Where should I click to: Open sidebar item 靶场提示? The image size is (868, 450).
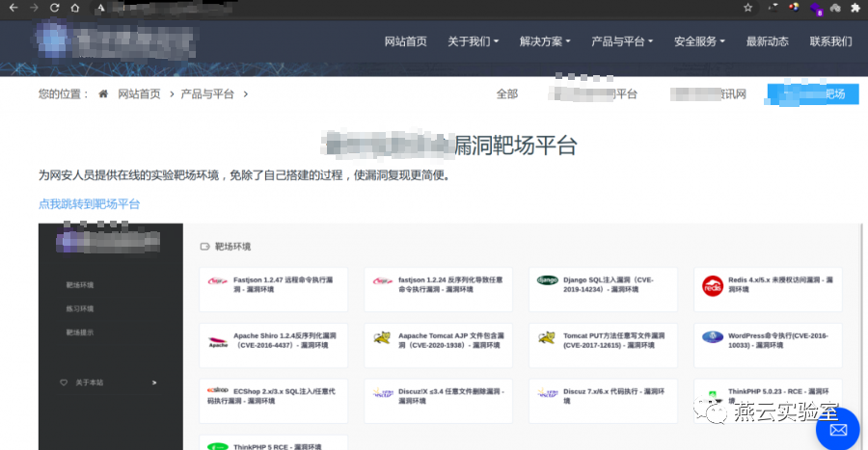pyautogui.click(x=80, y=332)
